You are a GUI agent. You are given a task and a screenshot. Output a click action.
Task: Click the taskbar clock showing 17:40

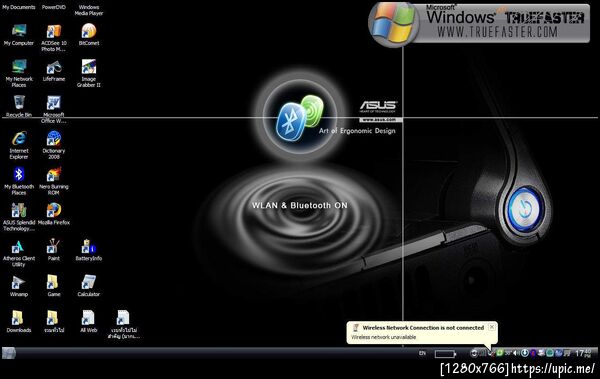pyautogui.click(x=583, y=353)
